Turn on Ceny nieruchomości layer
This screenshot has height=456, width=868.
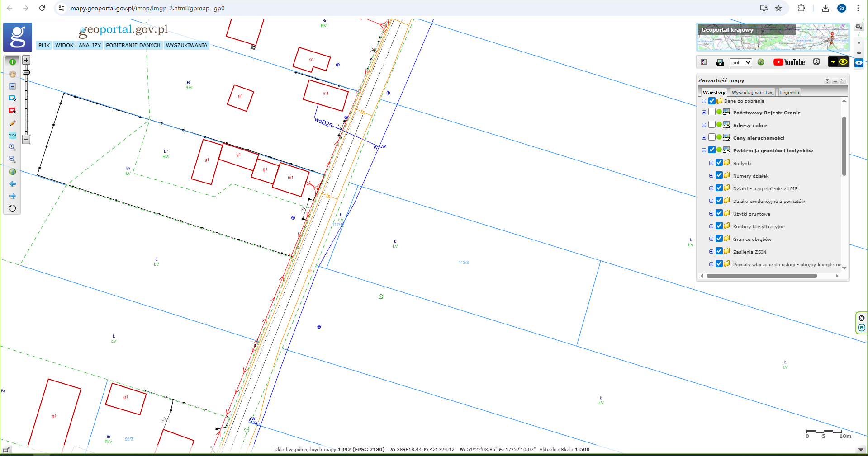(x=712, y=137)
